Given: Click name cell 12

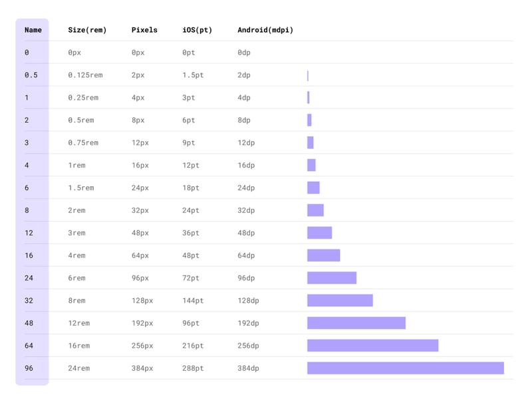Looking at the screenshot, I should [x=29, y=233].
